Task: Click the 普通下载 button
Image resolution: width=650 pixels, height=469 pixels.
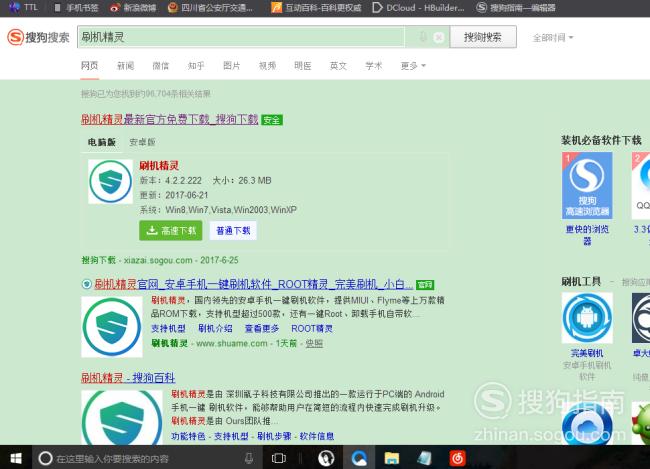Action: point(233,231)
